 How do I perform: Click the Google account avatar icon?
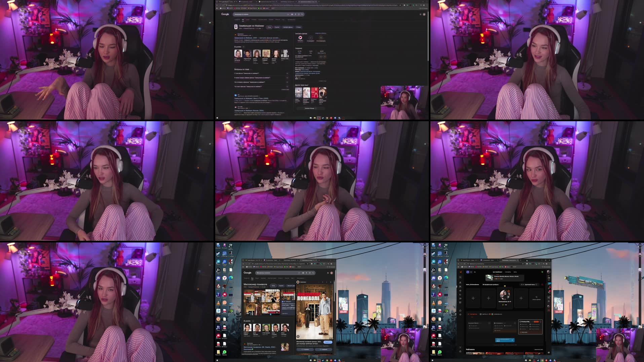(x=425, y=14)
